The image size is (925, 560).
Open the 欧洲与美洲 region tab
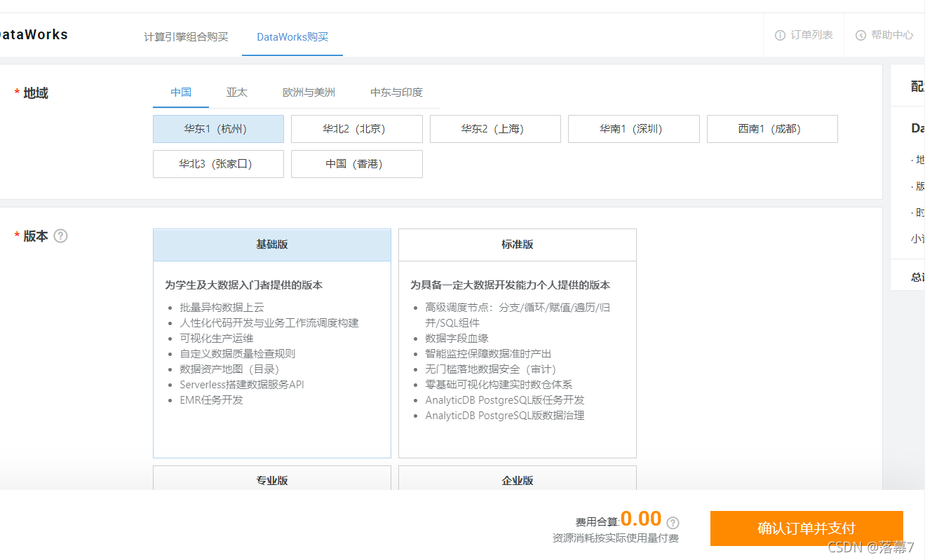309,93
